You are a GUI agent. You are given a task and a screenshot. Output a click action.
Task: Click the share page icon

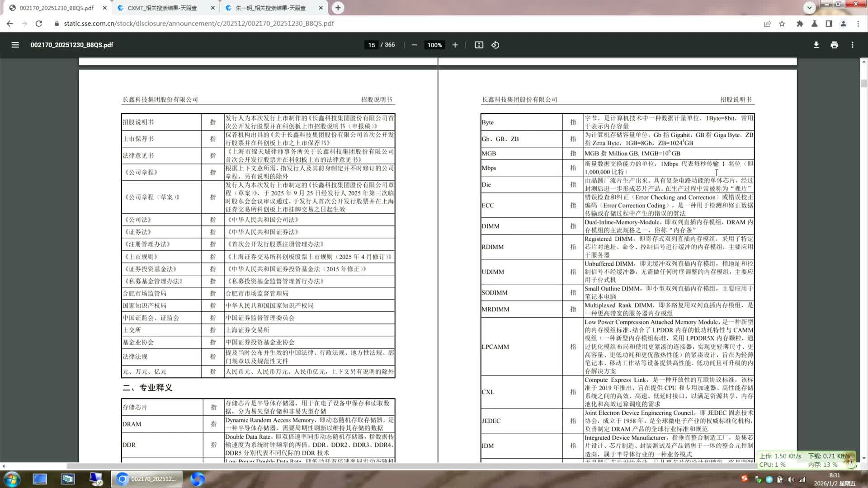(767, 23)
